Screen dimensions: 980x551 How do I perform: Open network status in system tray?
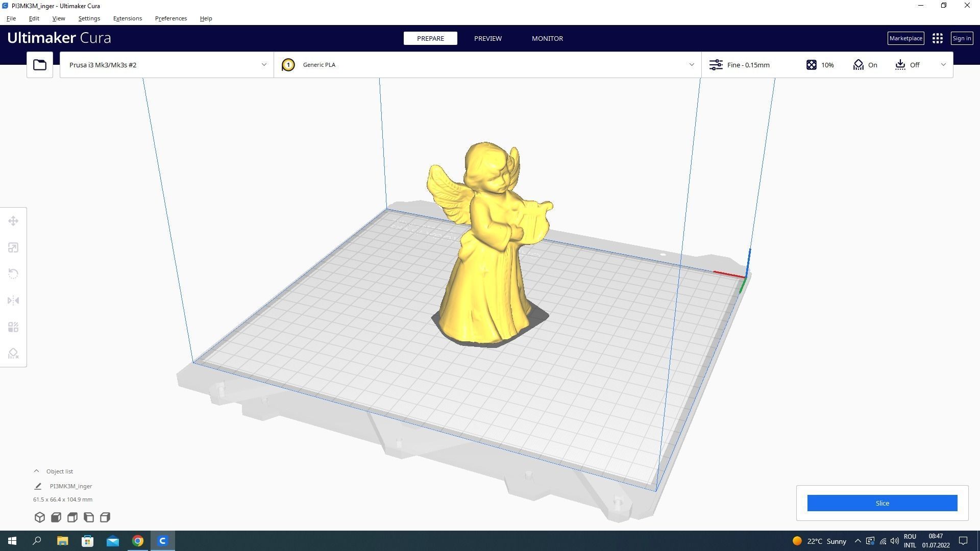tap(883, 541)
